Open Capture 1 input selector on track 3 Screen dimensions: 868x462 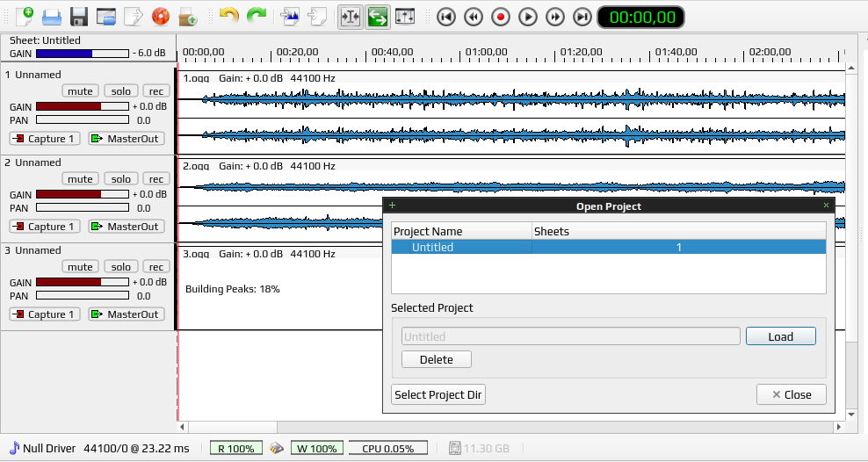point(45,314)
